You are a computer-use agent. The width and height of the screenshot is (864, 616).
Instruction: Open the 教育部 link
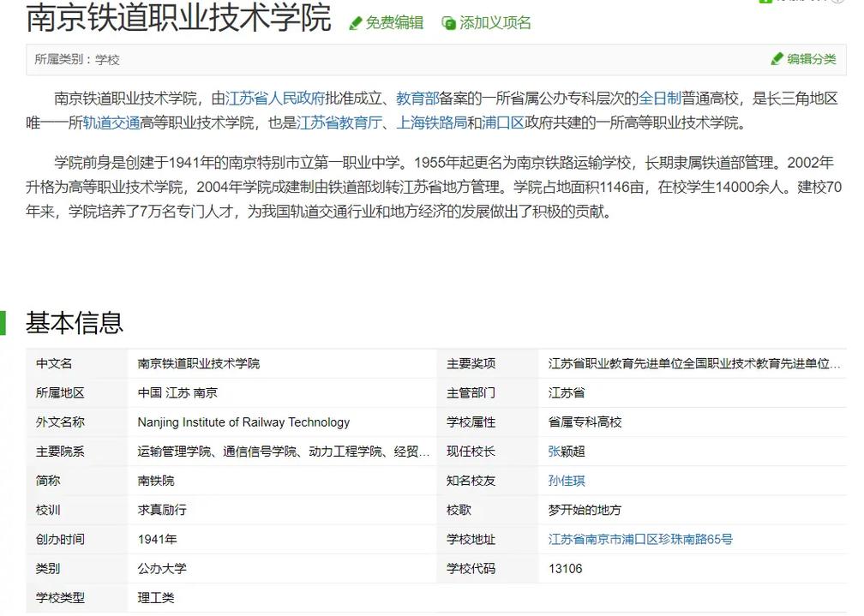417,99
